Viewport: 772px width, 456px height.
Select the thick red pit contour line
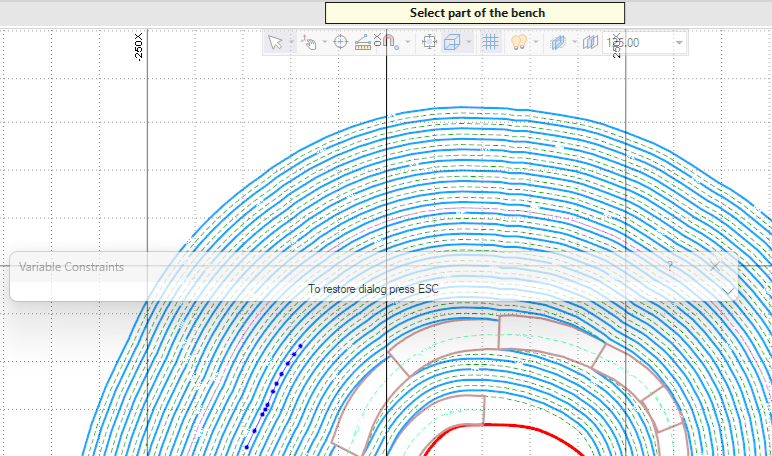click(512, 426)
